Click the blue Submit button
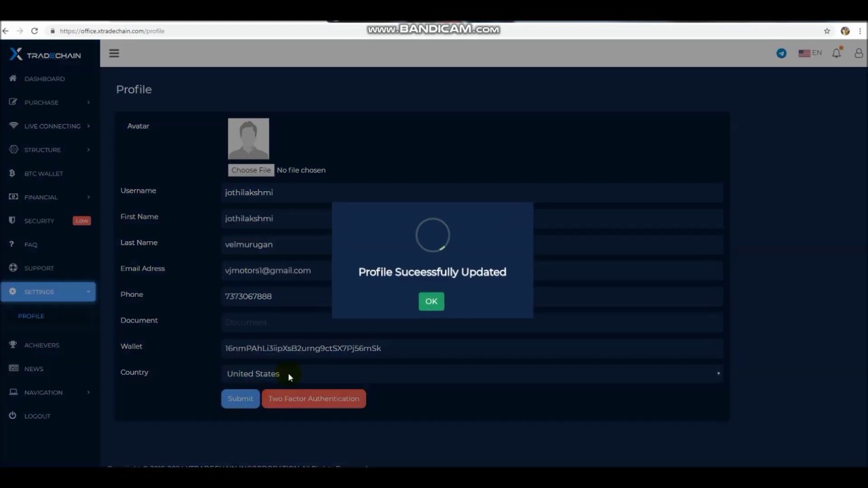The height and width of the screenshot is (488, 868). (x=240, y=399)
